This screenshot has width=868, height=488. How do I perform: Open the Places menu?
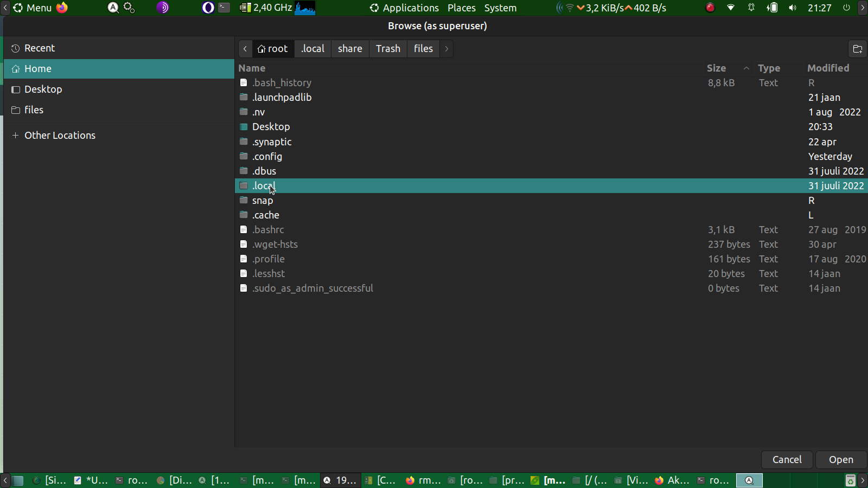(x=461, y=8)
